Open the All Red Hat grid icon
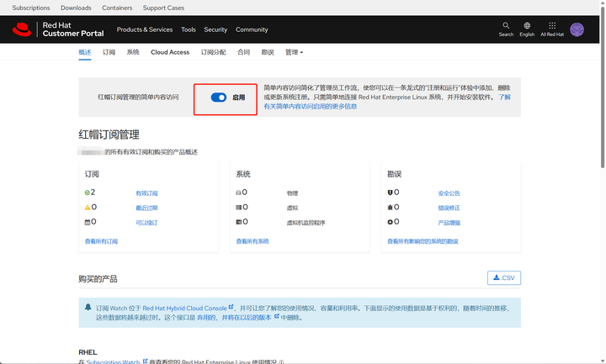606x364 pixels. [x=552, y=25]
